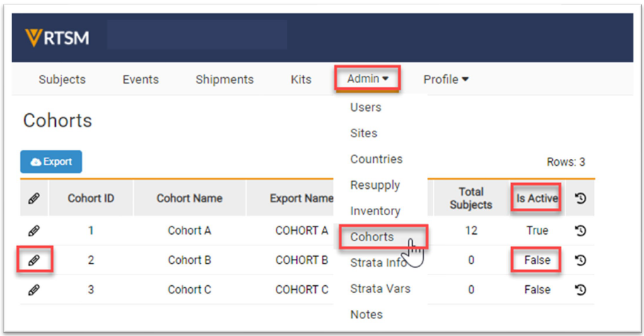Click the Cohort Name column header
The width and height of the screenshot is (644, 336).
pos(189,199)
